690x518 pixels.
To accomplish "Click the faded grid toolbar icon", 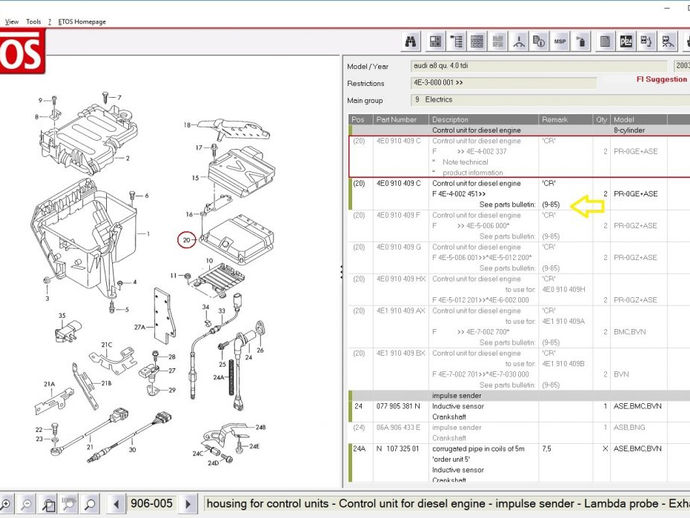I will click(498, 42).
